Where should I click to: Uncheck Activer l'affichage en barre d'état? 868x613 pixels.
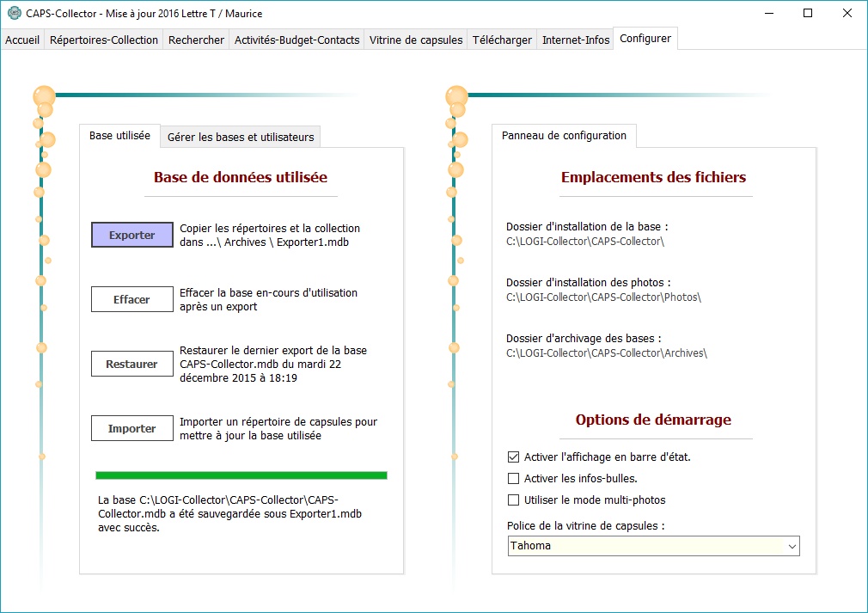tap(514, 457)
